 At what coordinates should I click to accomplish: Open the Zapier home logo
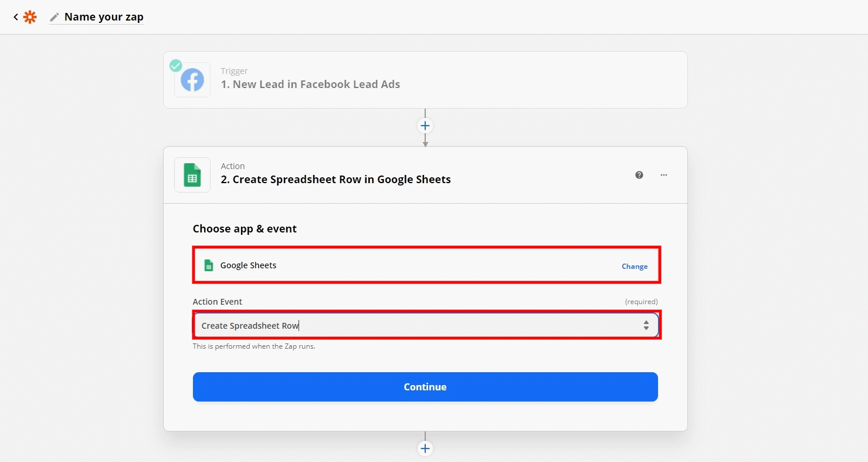click(x=30, y=17)
